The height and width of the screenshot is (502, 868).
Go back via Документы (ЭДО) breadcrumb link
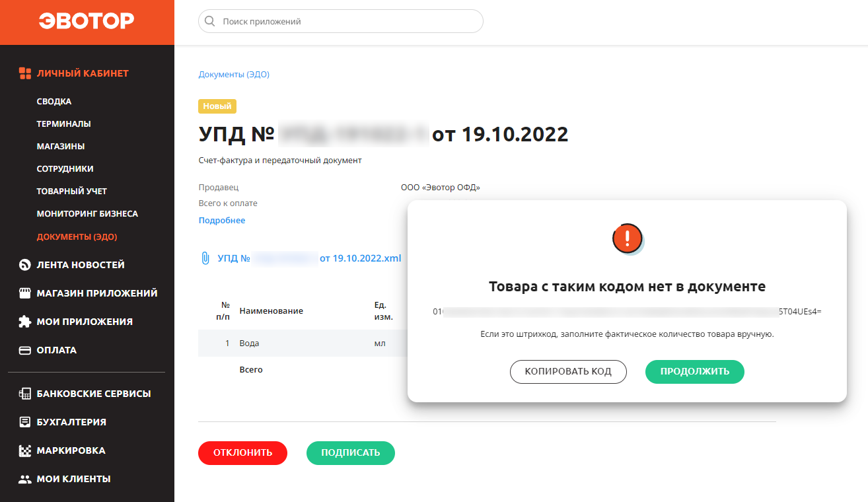click(234, 75)
